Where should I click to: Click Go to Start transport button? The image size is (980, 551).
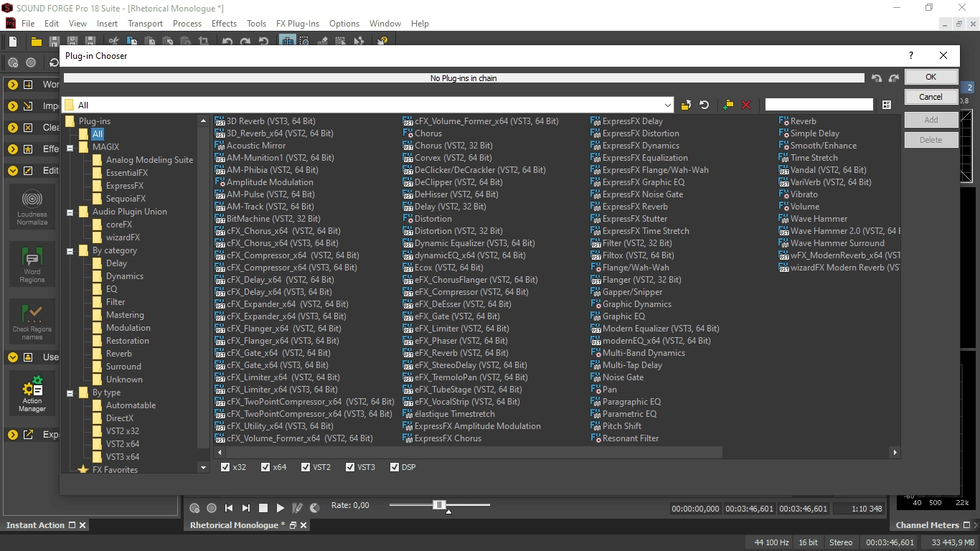click(x=229, y=508)
